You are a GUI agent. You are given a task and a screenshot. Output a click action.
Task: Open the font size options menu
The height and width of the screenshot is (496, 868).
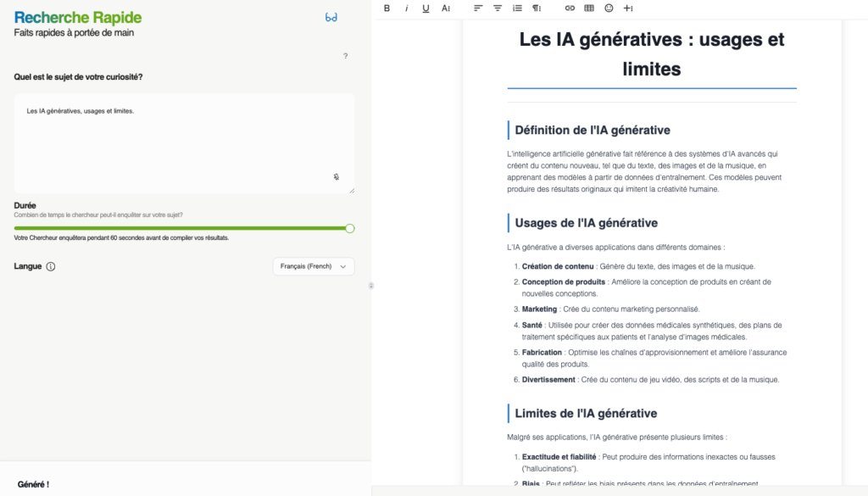pos(446,8)
